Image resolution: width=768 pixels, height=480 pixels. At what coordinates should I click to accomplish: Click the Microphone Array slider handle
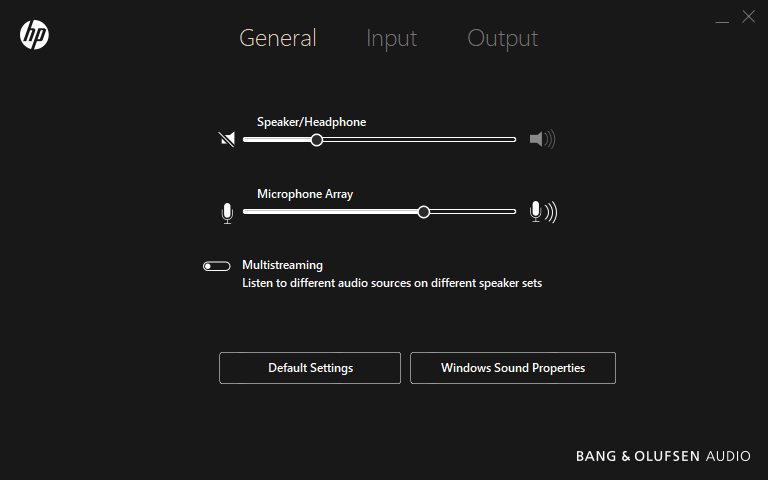424,212
